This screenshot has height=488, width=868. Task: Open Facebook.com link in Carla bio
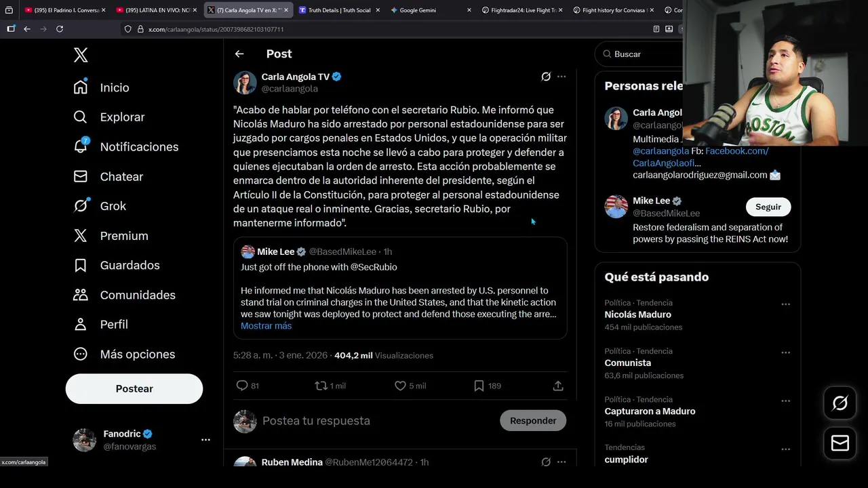pos(736,151)
